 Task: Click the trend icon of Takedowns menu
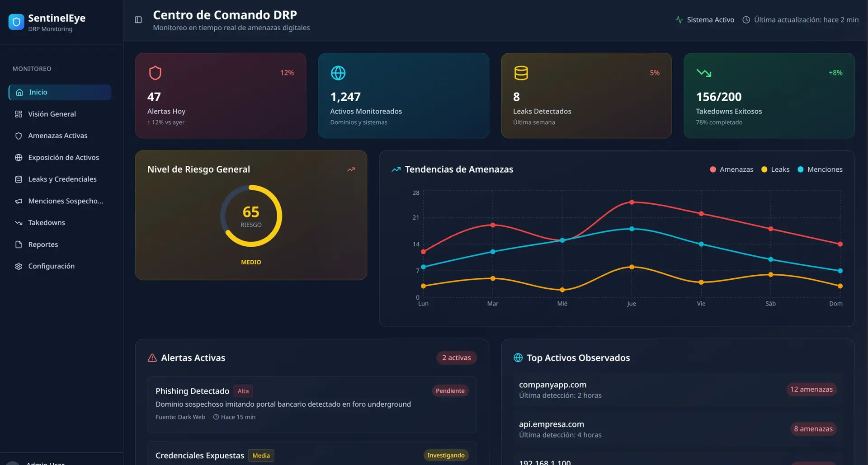[19, 223]
